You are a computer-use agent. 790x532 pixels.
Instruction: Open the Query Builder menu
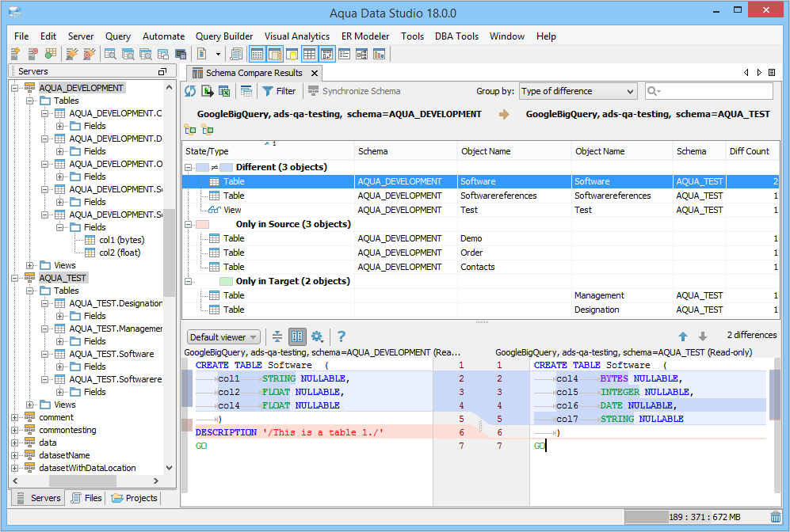tap(224, 36)
